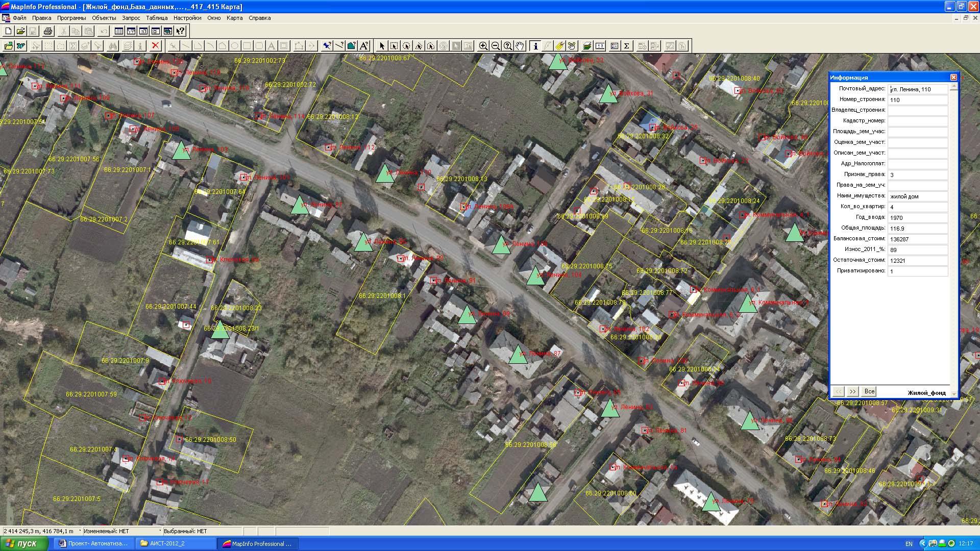The height and width of the screenshot is (551, 980).
Task: Choose the Polygon Select tool
Action: coord(419,46)
